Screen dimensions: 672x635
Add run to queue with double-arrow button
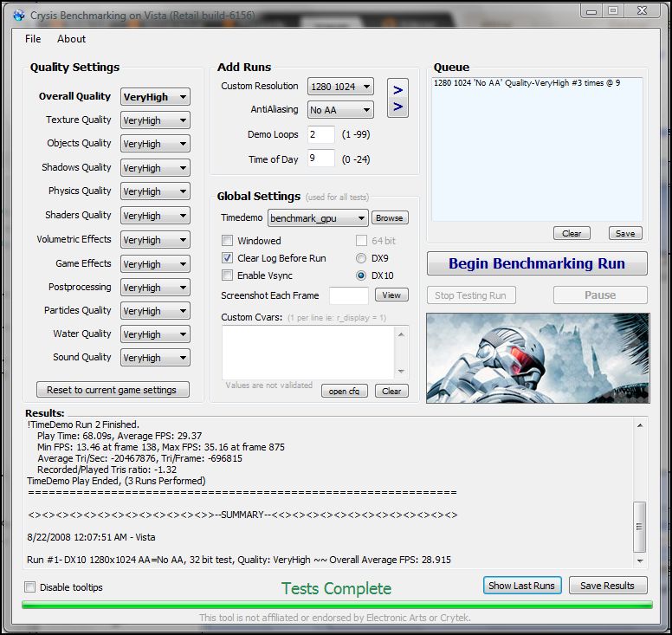(397, 98)
